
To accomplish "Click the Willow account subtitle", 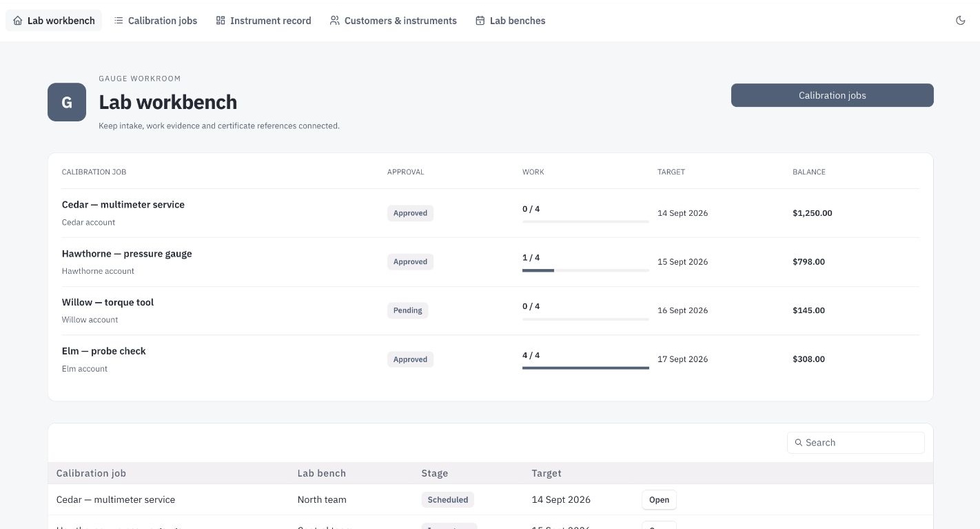I will tap(90, 320).
